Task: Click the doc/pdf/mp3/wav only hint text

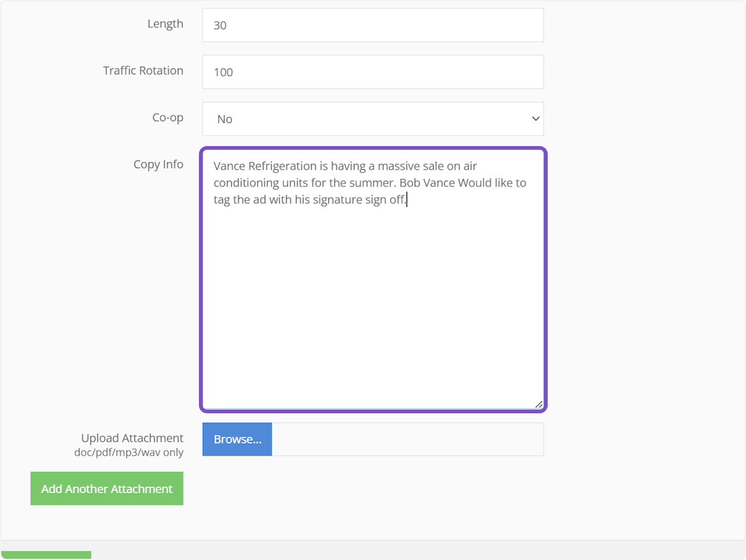Action: (x=129, y=452)
